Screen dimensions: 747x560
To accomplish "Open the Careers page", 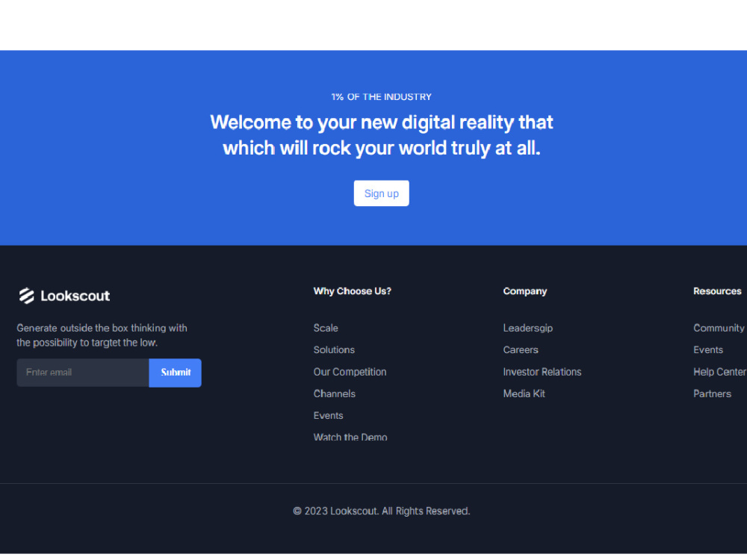I will click(521, 349).
